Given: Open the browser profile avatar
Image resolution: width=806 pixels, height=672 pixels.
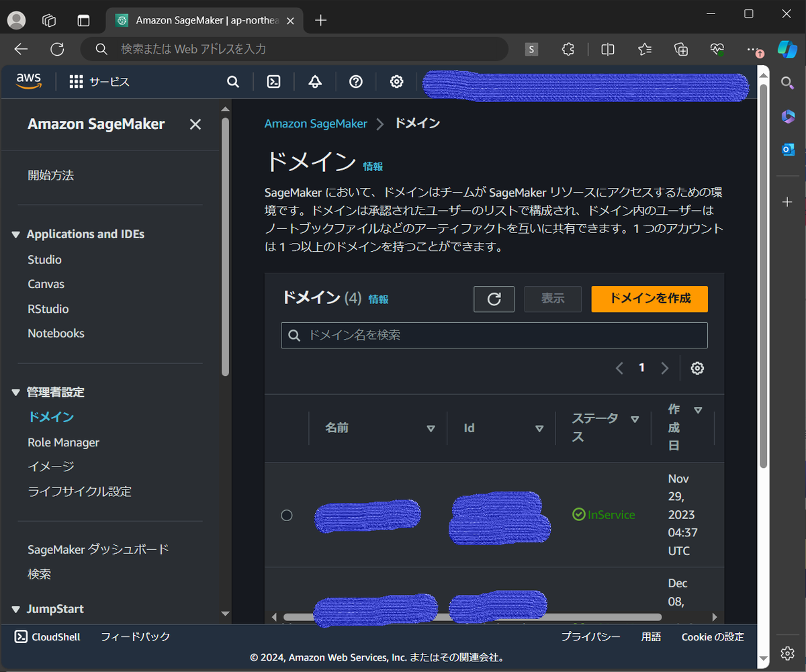Looking at the screenshot, I should pyautogui.click(x=16, y=20).
